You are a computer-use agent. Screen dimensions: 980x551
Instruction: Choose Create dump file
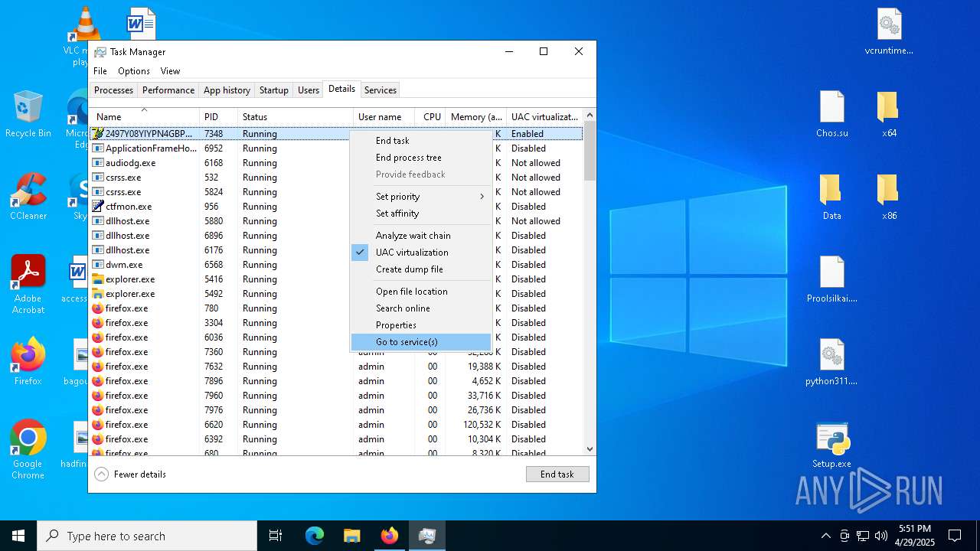click(x=421, y=269)
